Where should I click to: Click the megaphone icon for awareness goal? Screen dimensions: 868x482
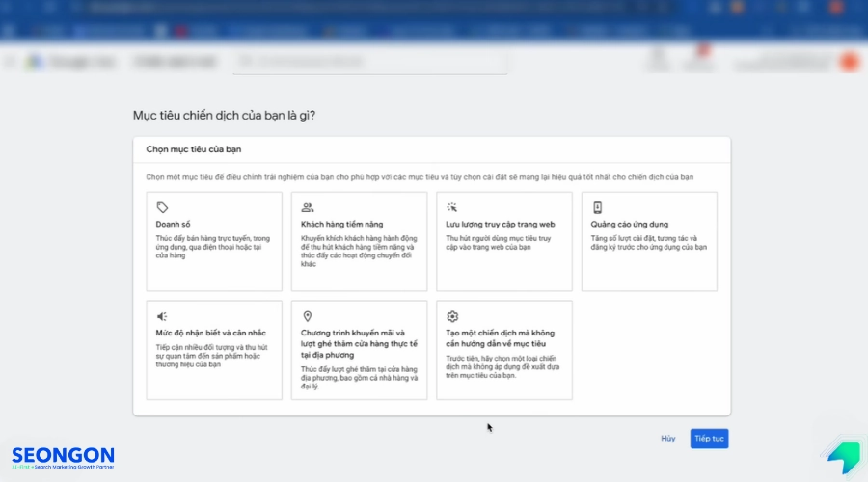[x=162, y=316]
